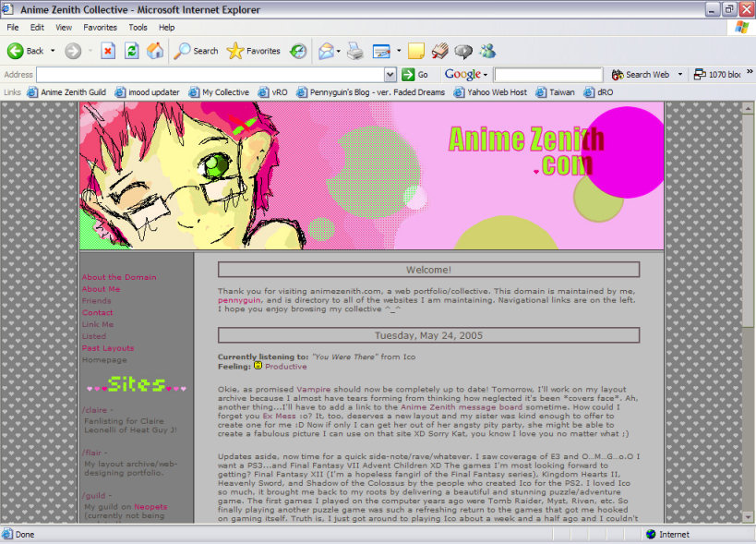Image resolution: width=756 pixels, height=544 pixels.
Task: Open the Favorites star button
Action: pos(254,51)
